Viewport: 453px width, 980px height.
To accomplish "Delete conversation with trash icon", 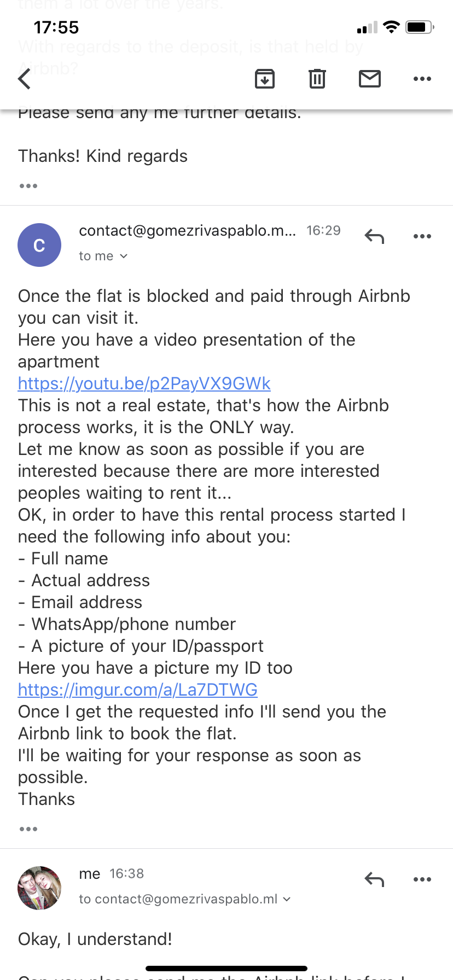I will pyautogui.click(x=317, y=79).
